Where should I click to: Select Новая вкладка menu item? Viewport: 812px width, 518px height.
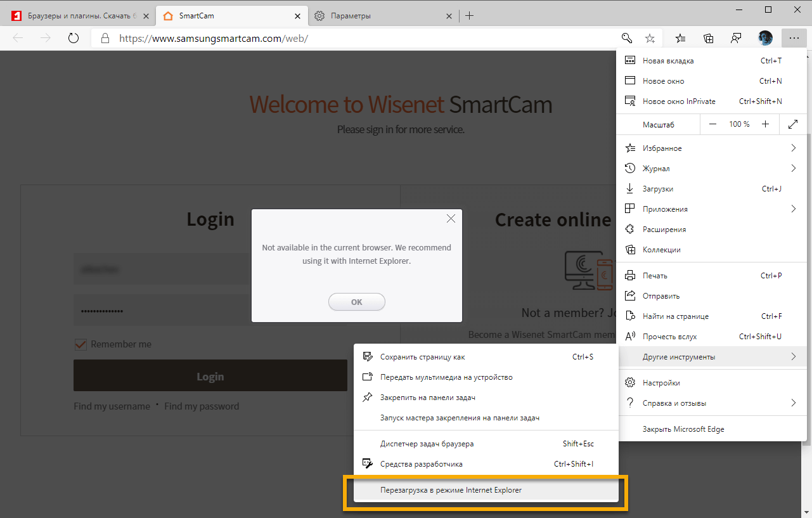coord(711,61)
